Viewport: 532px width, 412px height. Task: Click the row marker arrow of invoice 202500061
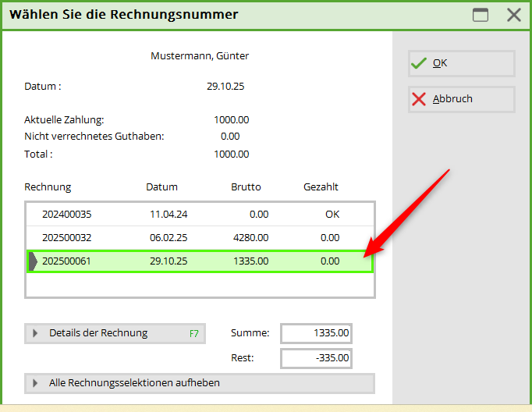coord(33,261)
